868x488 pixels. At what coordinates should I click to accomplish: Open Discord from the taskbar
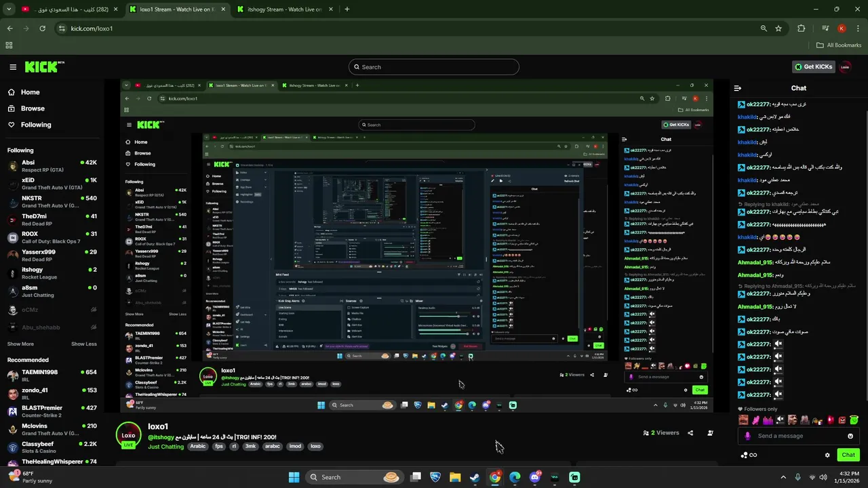pos(534,477)
